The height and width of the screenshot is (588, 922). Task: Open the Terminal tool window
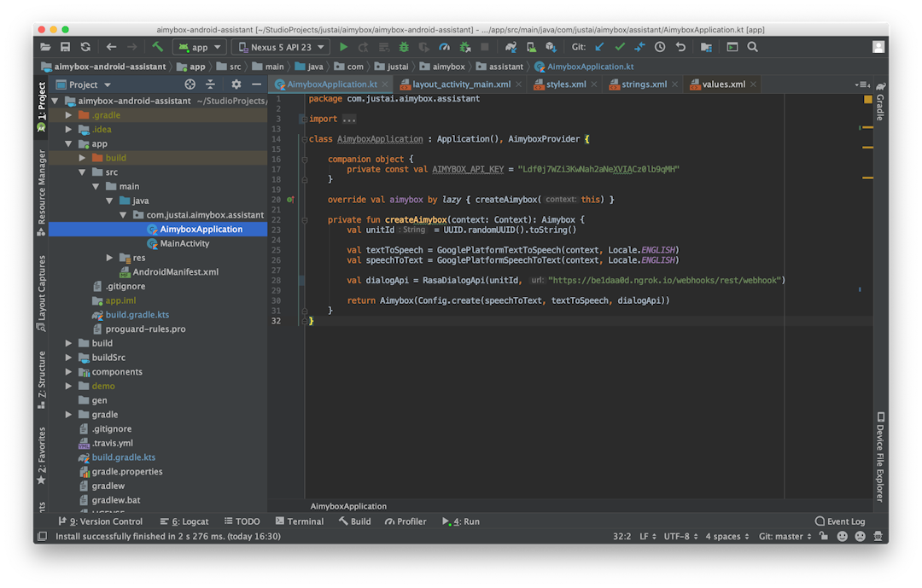tap(300, 521)
